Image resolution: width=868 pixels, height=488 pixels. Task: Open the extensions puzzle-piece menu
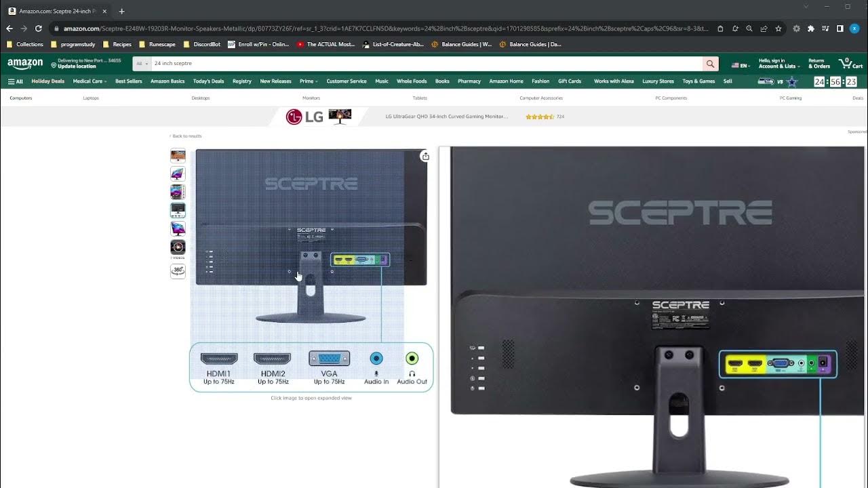click(810, 28)
